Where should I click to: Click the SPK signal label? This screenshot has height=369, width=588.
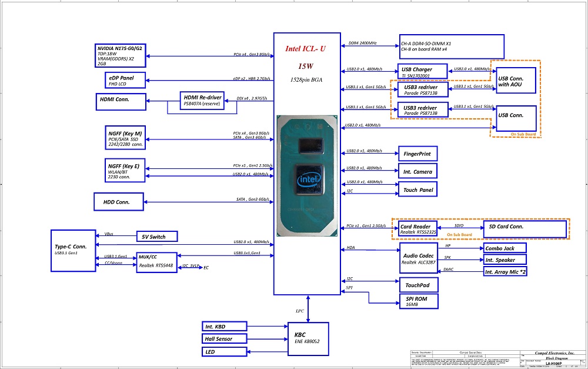447,258
